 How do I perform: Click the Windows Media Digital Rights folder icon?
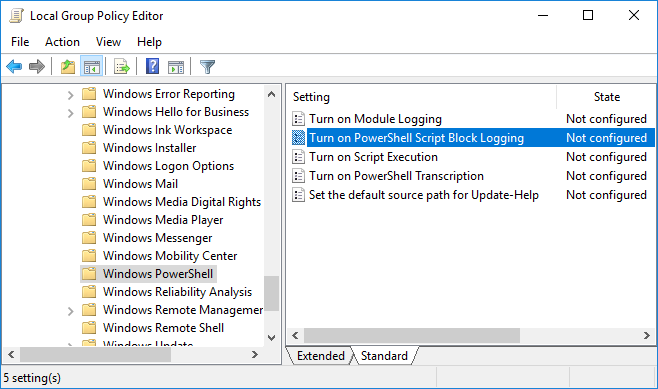[89, 202]
